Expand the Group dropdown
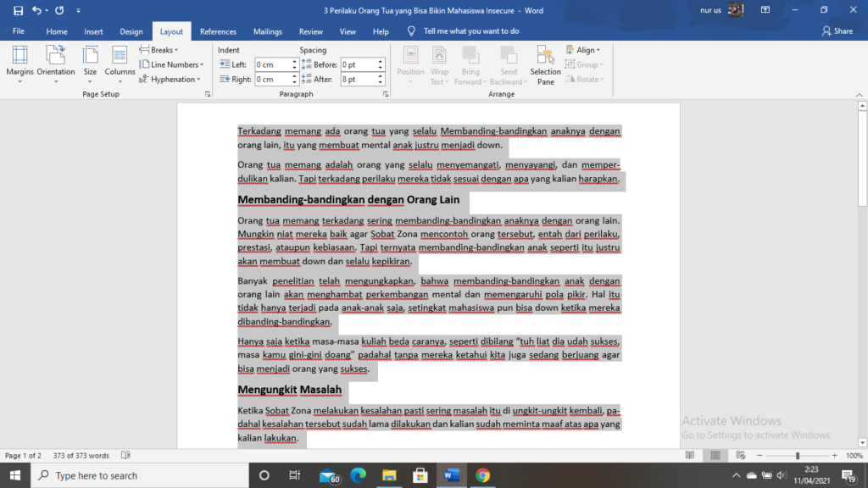The height and width of the screenshot is (488, 868). (x=584, y=64)
